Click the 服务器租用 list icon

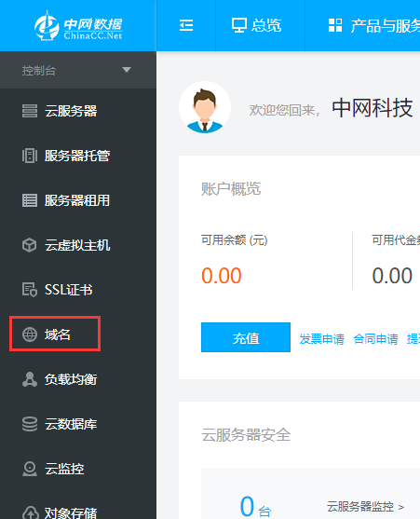(30, 200)
